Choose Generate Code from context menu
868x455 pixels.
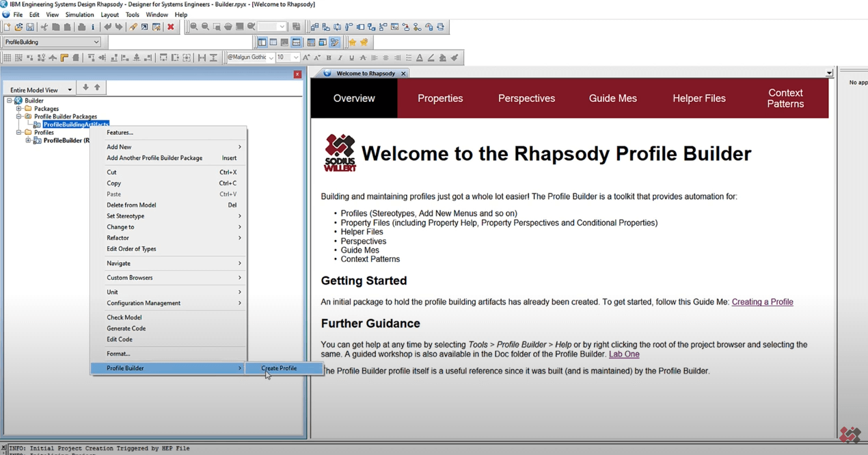(168, 328)
